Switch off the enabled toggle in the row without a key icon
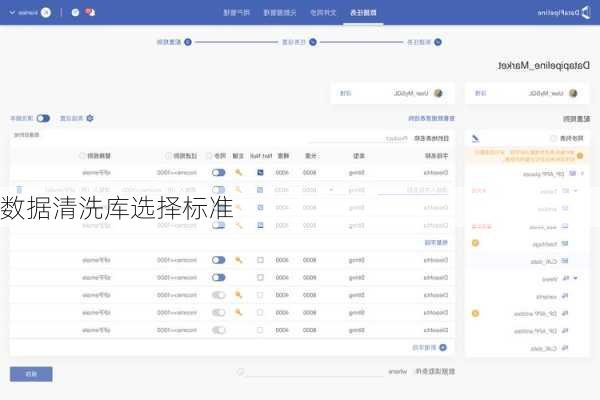This screenshot has width=600, height=400. [x=218, y=278]
